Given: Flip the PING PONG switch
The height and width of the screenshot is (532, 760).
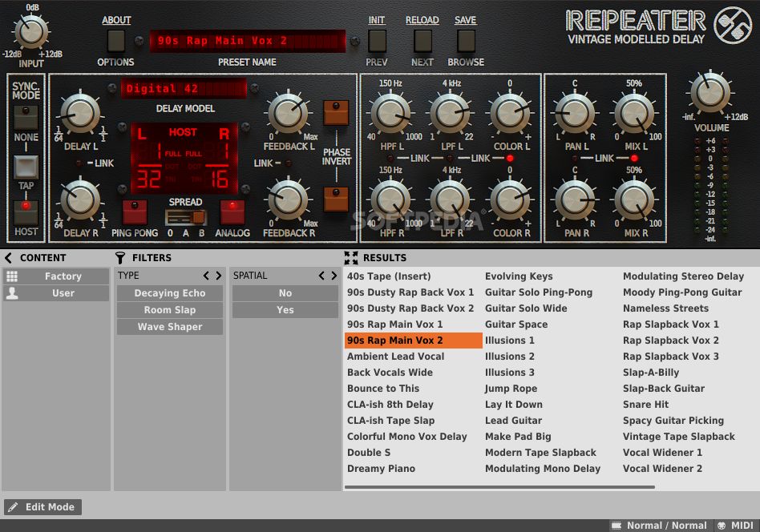Looking at the screenshot, I should click(x=134, y=213).
